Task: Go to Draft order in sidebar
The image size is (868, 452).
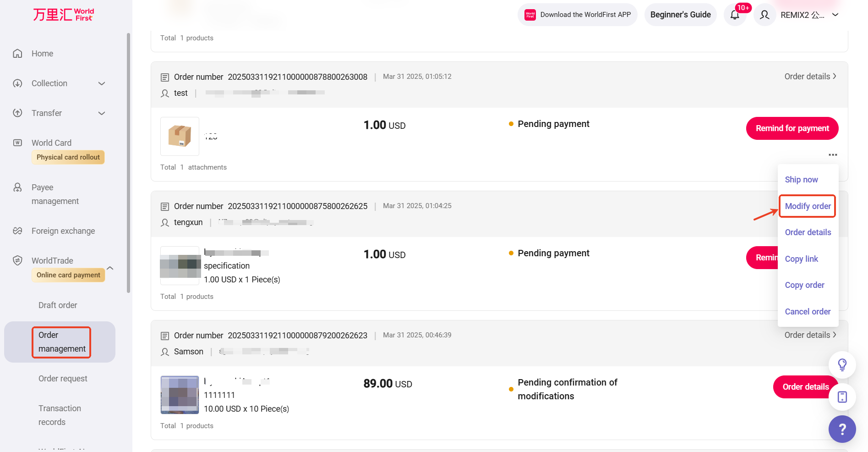Action: tap(58, 305)
